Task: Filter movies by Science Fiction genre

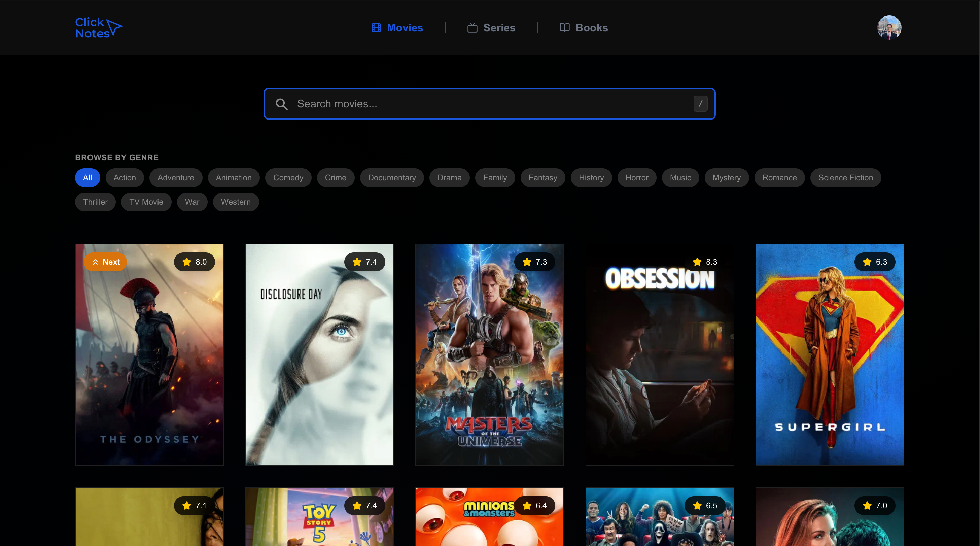Action: [x=846, y=178]
